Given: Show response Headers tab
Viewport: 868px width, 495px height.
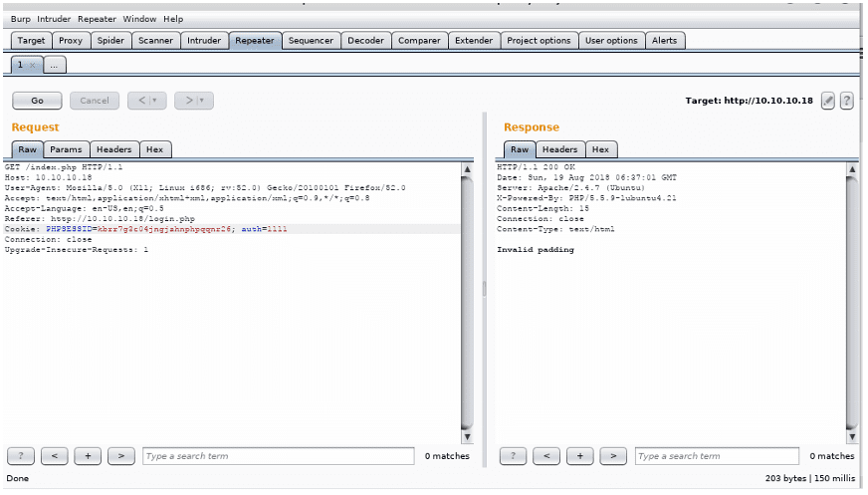Looking at the screenshot, I should point(559,149).
